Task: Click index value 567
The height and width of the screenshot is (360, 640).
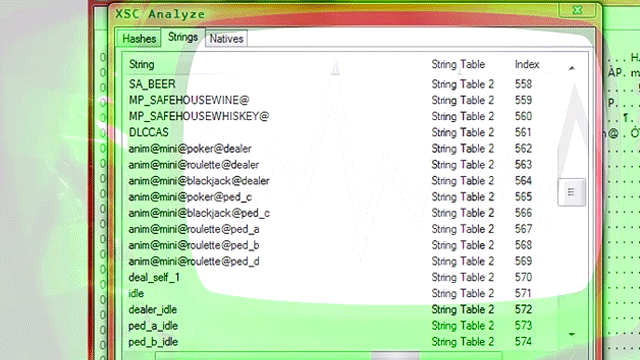Action: coord(523,229)
